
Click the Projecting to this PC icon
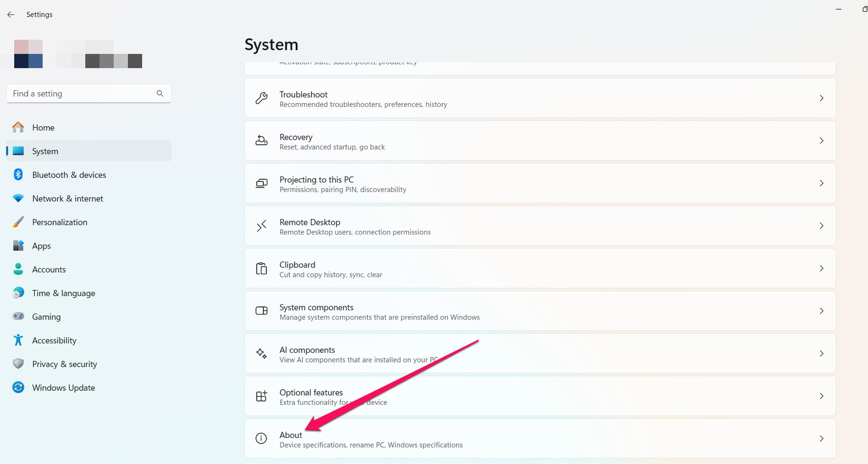point(261,183)
